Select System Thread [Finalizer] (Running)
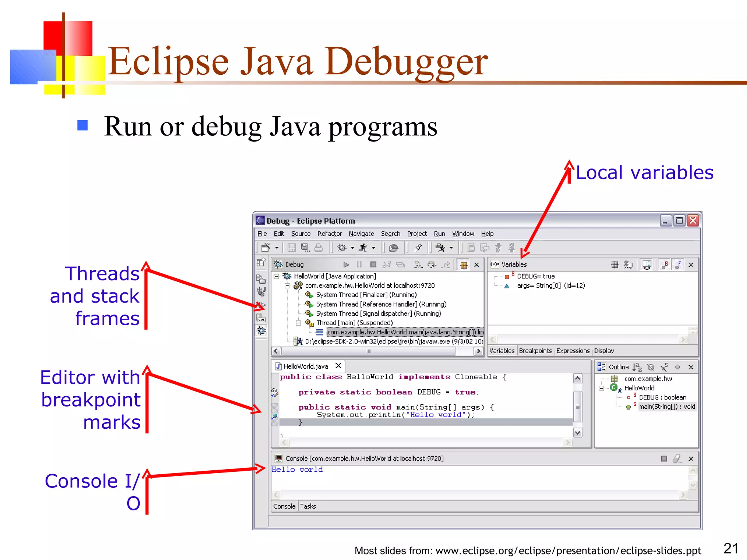 tap(366, 295)
